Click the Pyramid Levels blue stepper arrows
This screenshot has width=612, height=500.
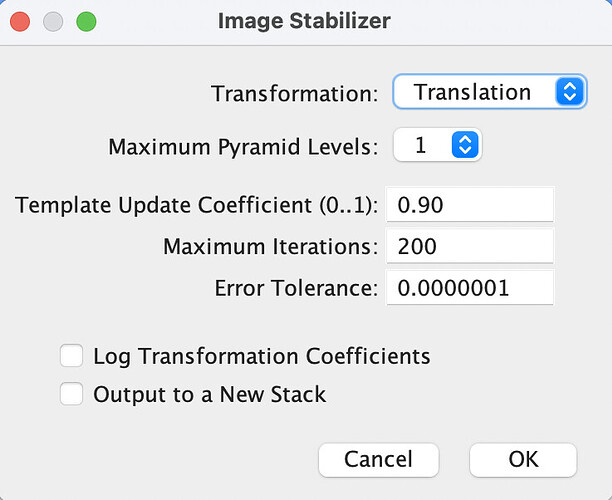tap(465, 146)
